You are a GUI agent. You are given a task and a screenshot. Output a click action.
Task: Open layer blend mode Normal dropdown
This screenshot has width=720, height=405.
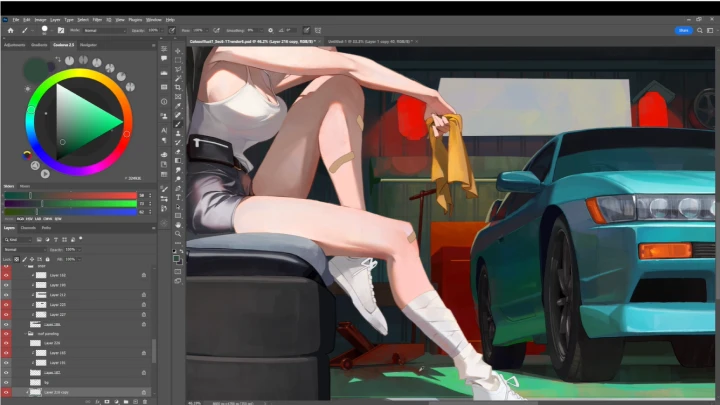[25, 249]
